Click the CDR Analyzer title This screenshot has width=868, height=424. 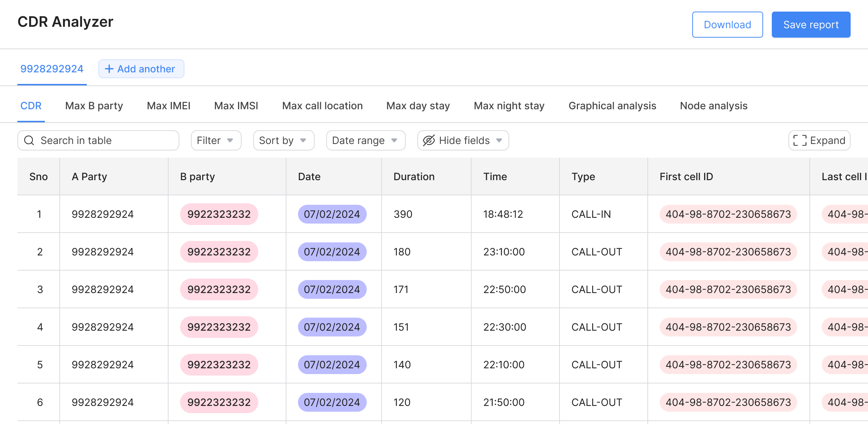point(65,22)
